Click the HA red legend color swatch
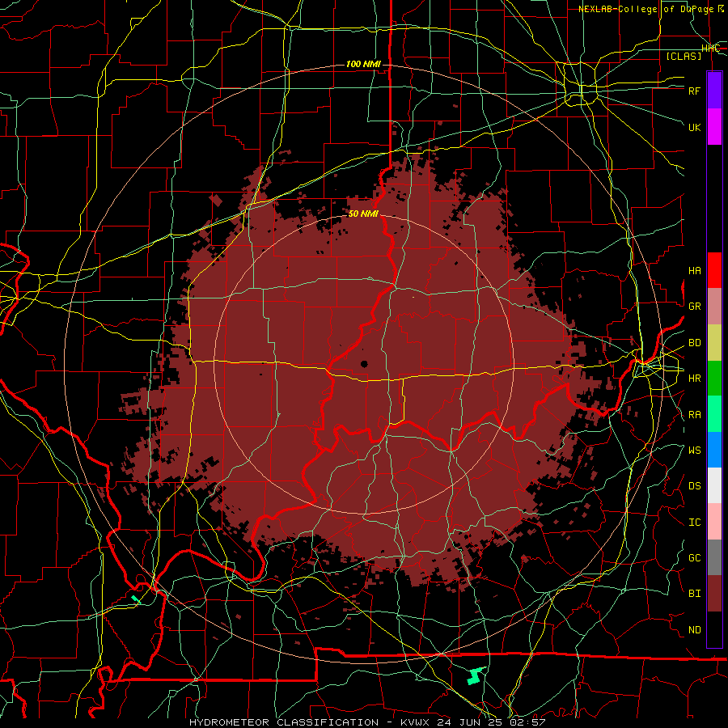728x728 pixels. (x=714, y=270)
